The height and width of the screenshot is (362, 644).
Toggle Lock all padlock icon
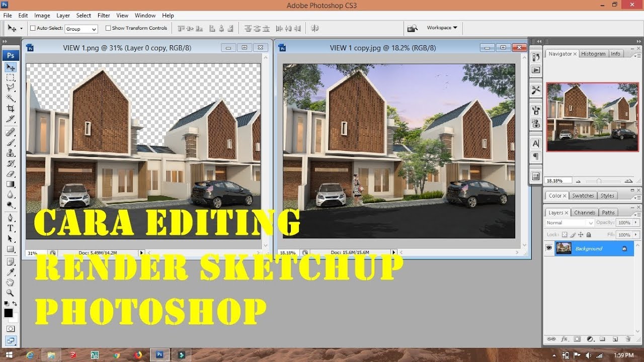click(x=589, y=235)
